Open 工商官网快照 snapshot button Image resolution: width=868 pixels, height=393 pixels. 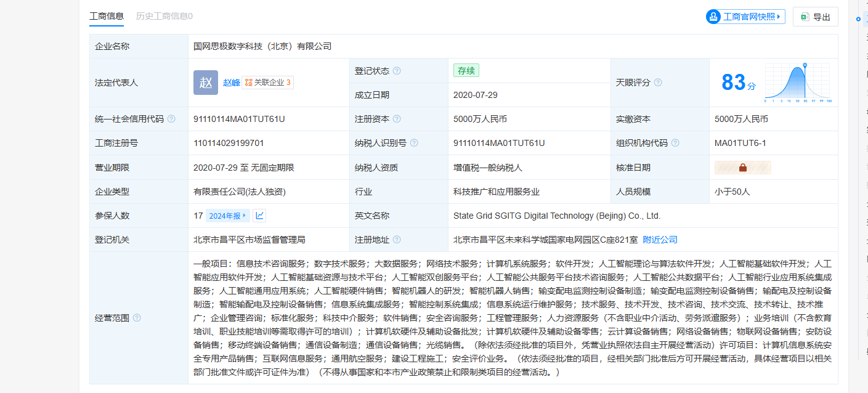pyautogui.click(x=746, y=17)
